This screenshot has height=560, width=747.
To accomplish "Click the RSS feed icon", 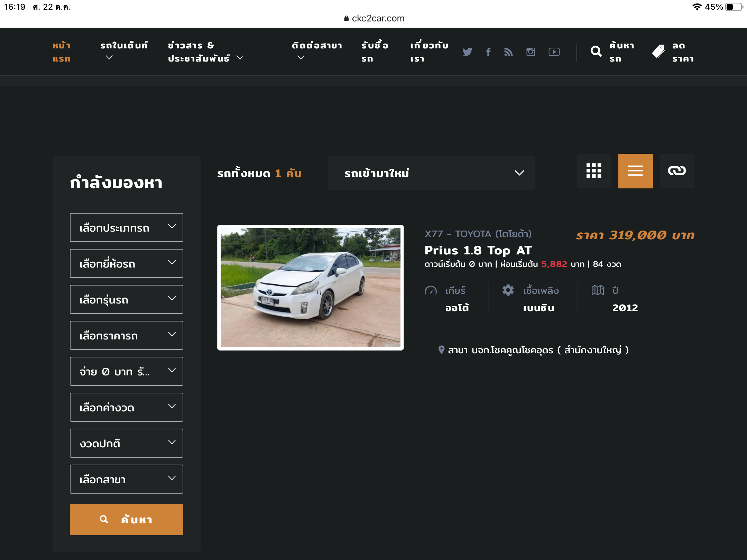I will click(x=508, y=52).
